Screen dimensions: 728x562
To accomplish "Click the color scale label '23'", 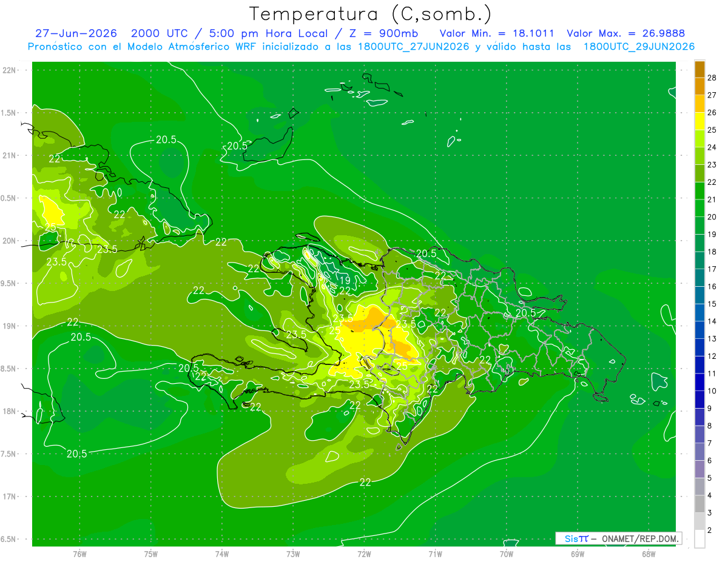I will (712, 165).
